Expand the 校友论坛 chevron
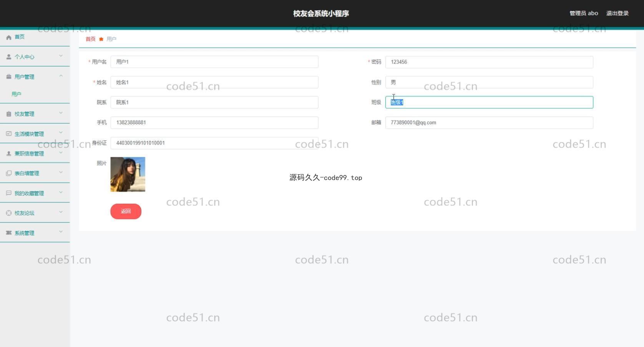This screenshot has height=347, width=644. 61,212
